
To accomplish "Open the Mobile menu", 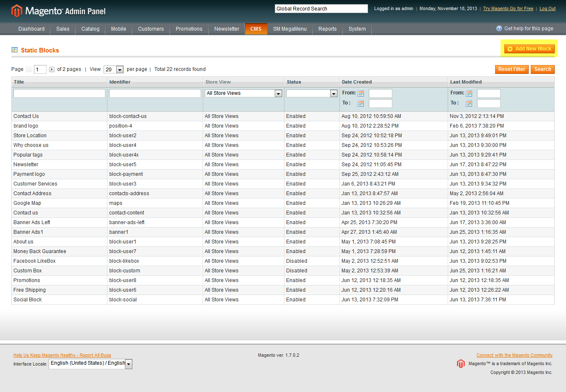I will point(118,29).
